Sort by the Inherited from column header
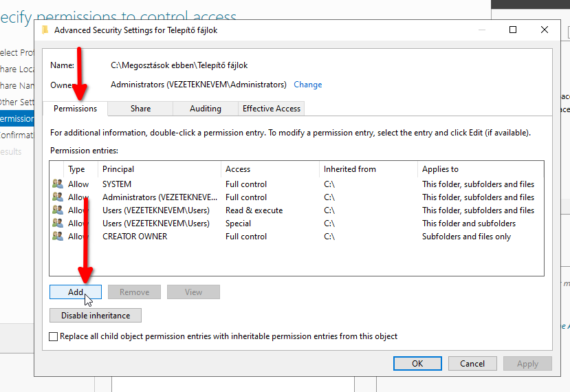This screenshot has height=392, width=570. pyautogui.click(x=349, y=169)
